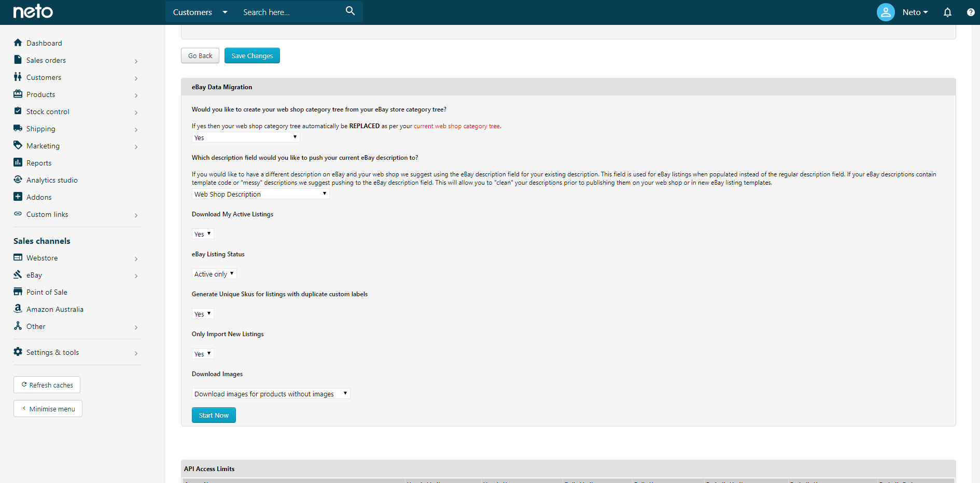980x483 pixels.
Task: Open Only Import New Listings dropdown
Action: [x=203, y=354]
